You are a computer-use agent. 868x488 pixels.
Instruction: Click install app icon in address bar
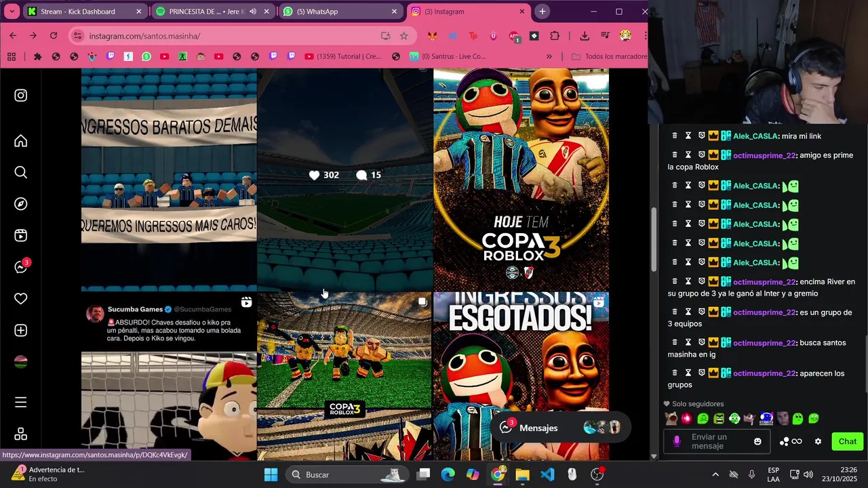(x=385, y=36)
